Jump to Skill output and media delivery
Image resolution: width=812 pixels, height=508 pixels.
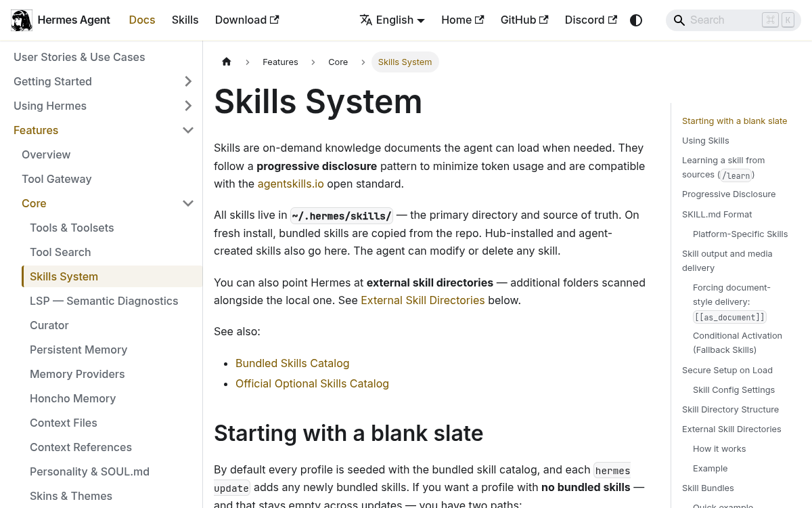727,261
